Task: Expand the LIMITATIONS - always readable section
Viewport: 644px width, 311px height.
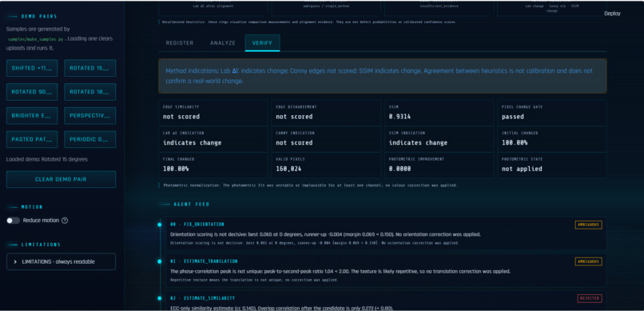Action: coord(61,261)
